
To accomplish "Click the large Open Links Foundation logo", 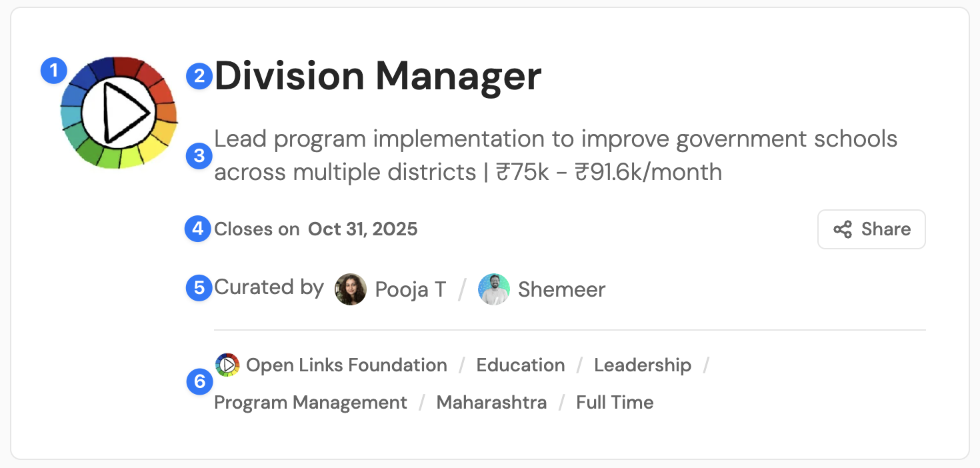I will (x=119, y=112).
